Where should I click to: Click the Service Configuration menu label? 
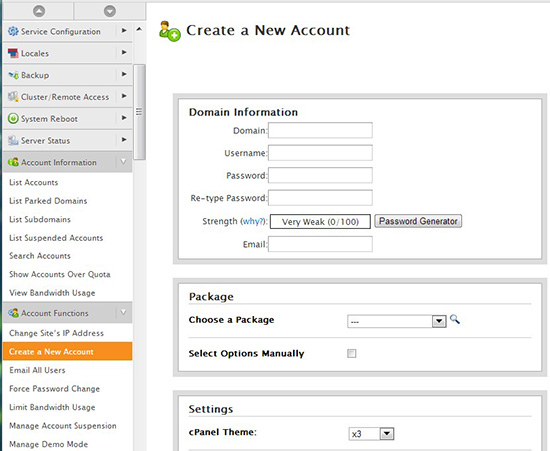pos(61,31)
